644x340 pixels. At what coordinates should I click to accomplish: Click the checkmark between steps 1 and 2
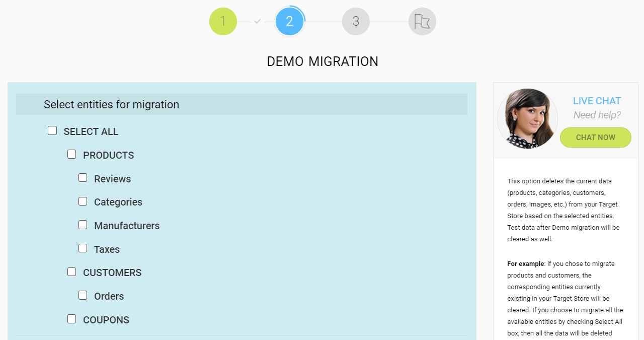(258, 22)
